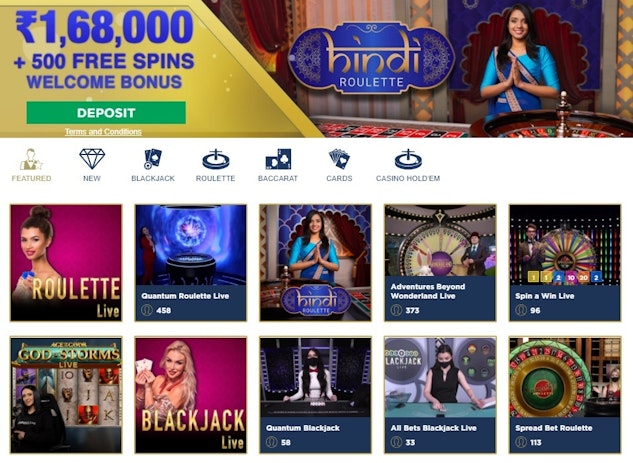Open the God of Storms Live tile

[x=66, y=395]
